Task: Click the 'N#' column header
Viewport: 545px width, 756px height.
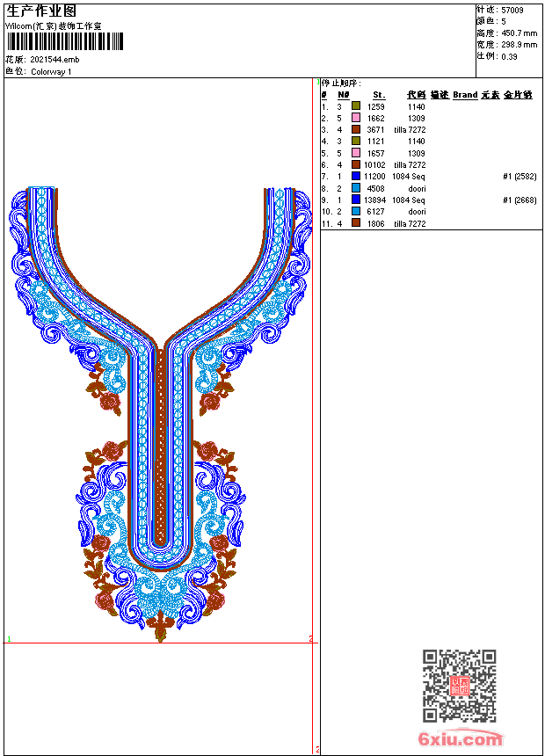Action: pos(343,95)
